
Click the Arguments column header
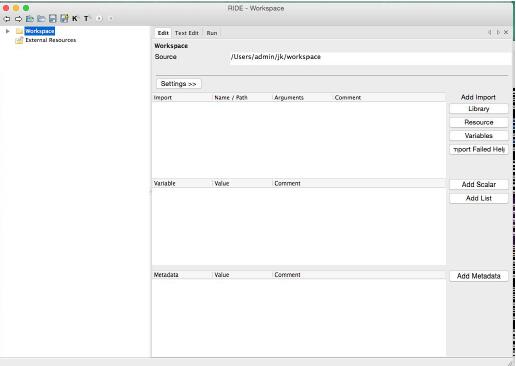[x=303, y=98]
